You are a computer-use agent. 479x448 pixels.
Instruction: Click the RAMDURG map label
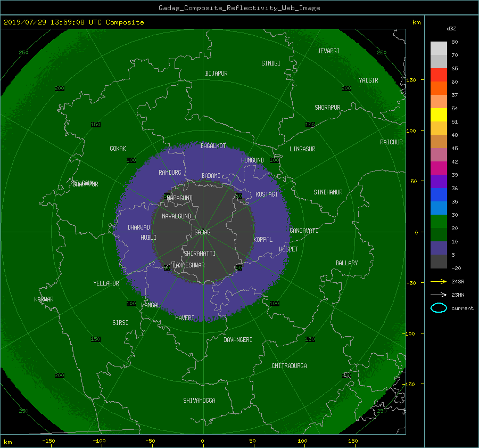click(170, 173)
